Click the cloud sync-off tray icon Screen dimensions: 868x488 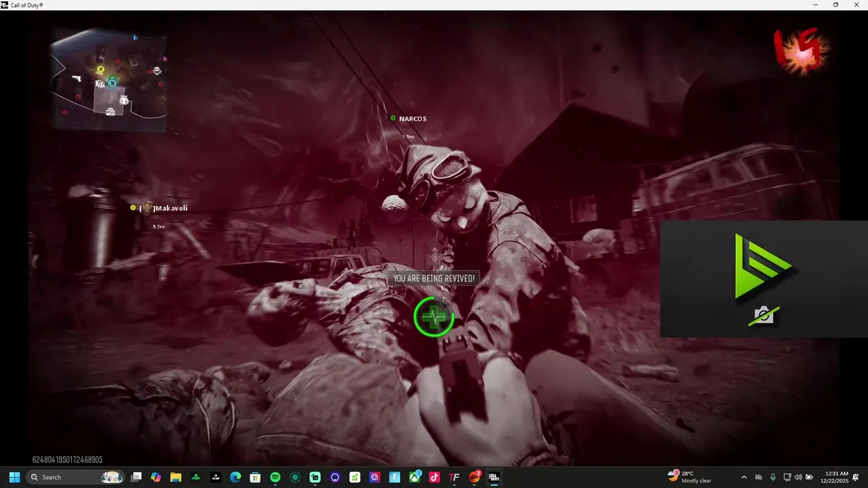click(x=759, y=477)
